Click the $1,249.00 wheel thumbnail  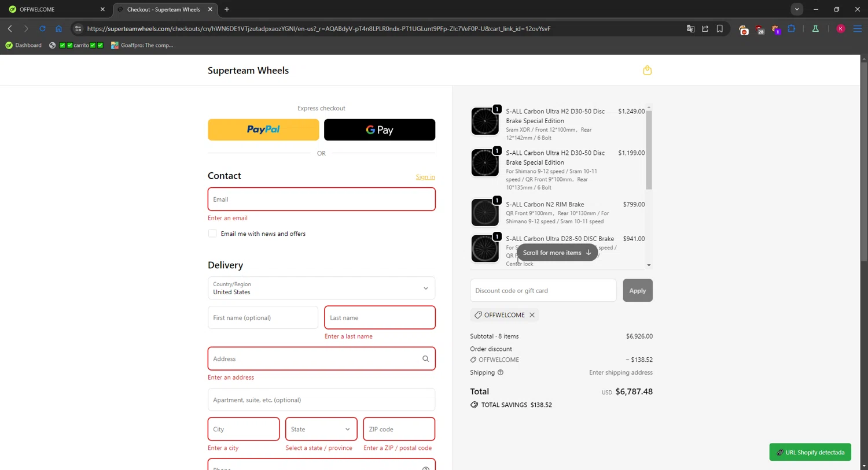point(485,121)
